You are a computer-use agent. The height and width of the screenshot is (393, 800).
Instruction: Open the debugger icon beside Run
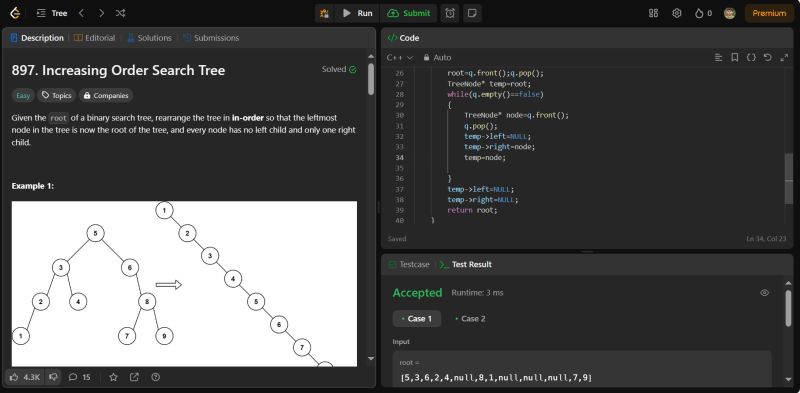pyautogui.click(x=324, y=13)
